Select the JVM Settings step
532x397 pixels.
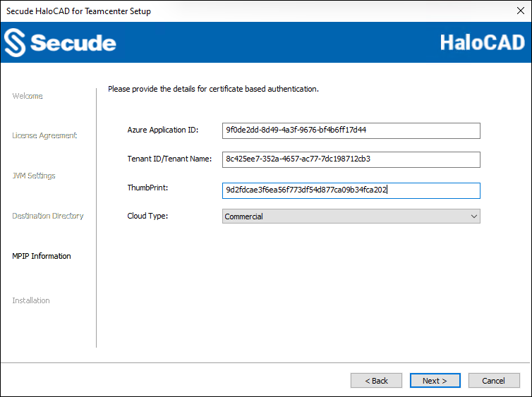(34, 176)
